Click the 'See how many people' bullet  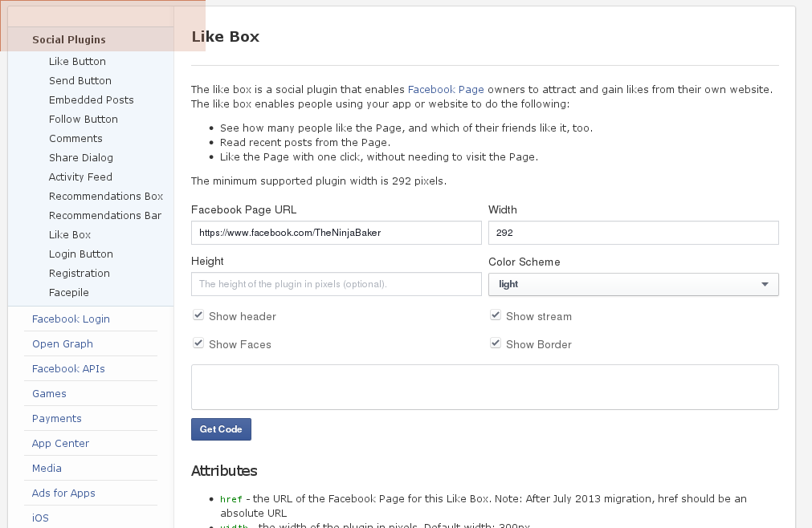pos(406,128)
